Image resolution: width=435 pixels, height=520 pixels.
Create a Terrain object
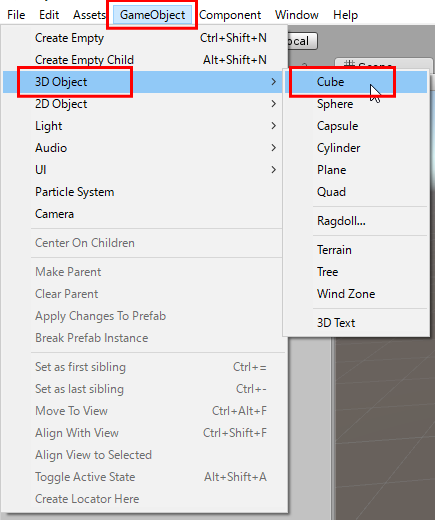tap(357, 250)
